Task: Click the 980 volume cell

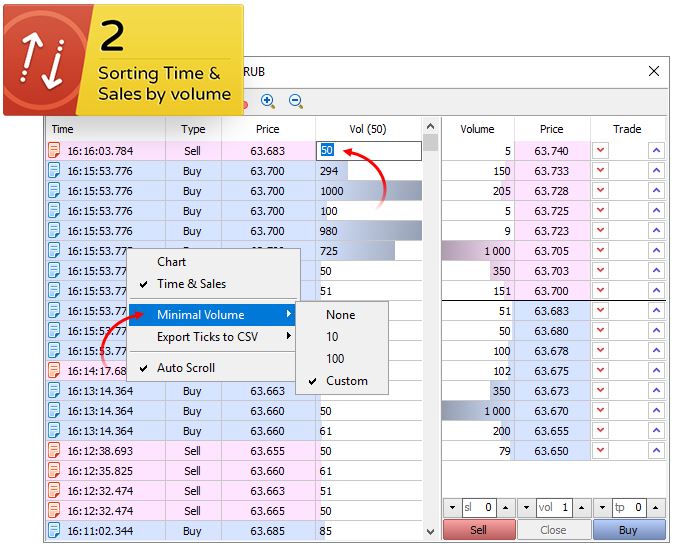Action: coord(369,231)
